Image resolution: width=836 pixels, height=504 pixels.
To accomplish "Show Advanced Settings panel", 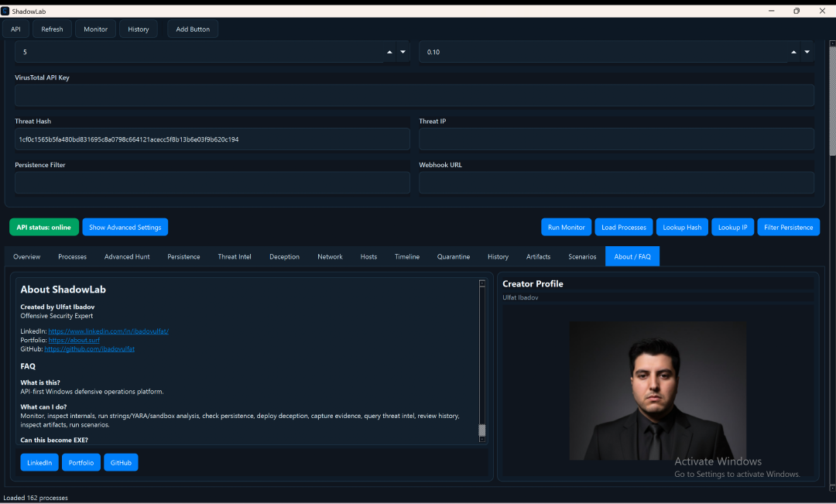I will point(125,227).
